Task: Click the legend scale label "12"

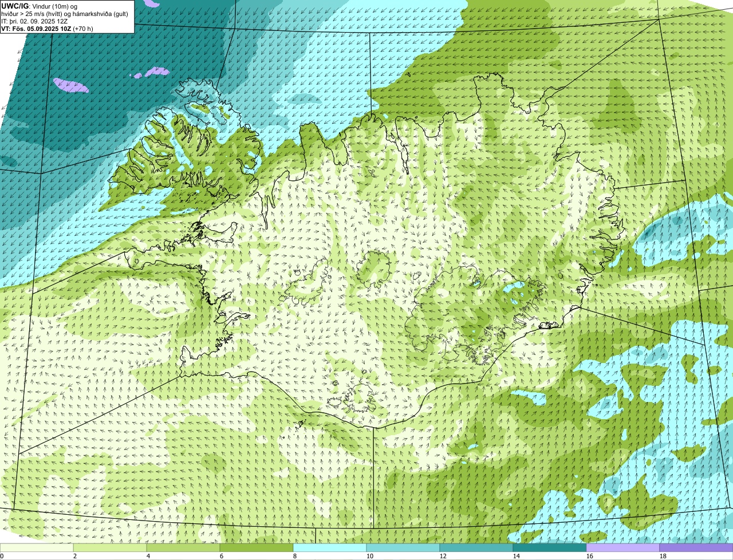Action: tap(443, 556)
